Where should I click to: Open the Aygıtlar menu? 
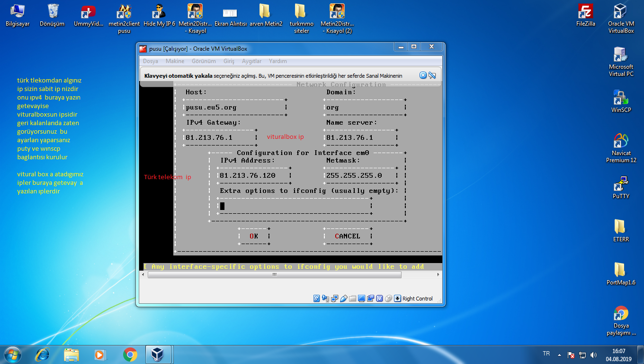[251, 61]
